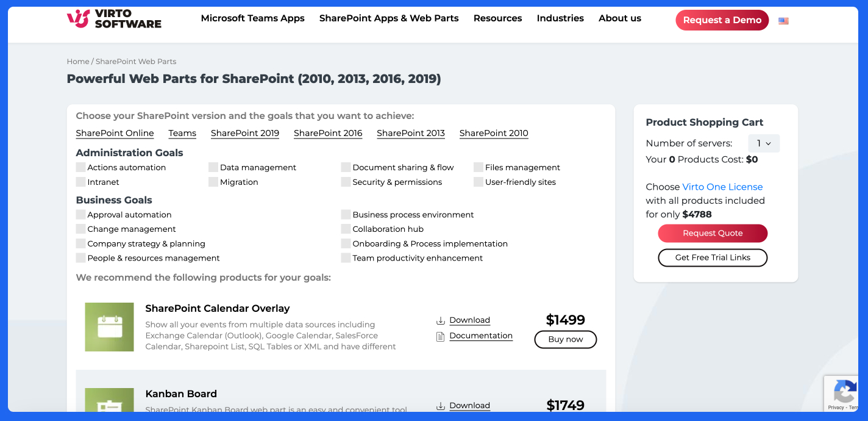The width and height of the screenshot is (868, 421).
Task: Check the Data management checkbox
Action: pos(213,167)
